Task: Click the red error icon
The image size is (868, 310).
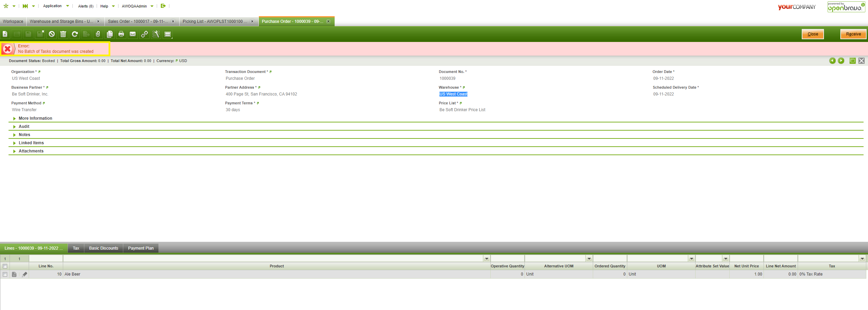Action: pos(8,49)
